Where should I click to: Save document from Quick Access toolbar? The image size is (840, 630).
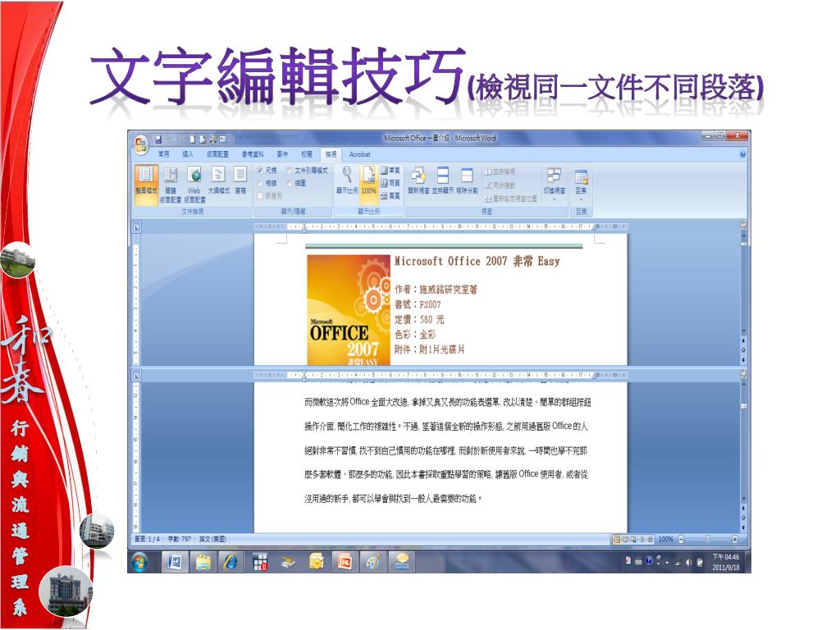[x=158, y=139]
